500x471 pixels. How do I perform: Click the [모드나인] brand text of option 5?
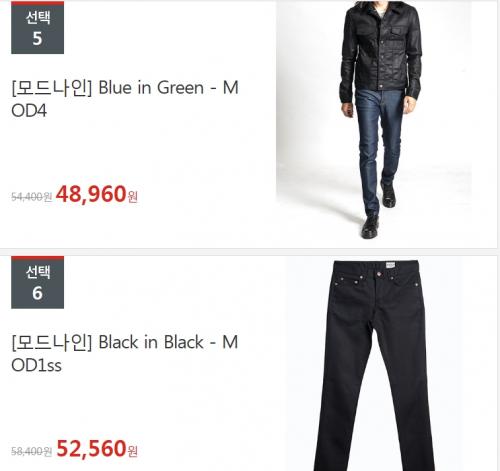pos(51,88)
